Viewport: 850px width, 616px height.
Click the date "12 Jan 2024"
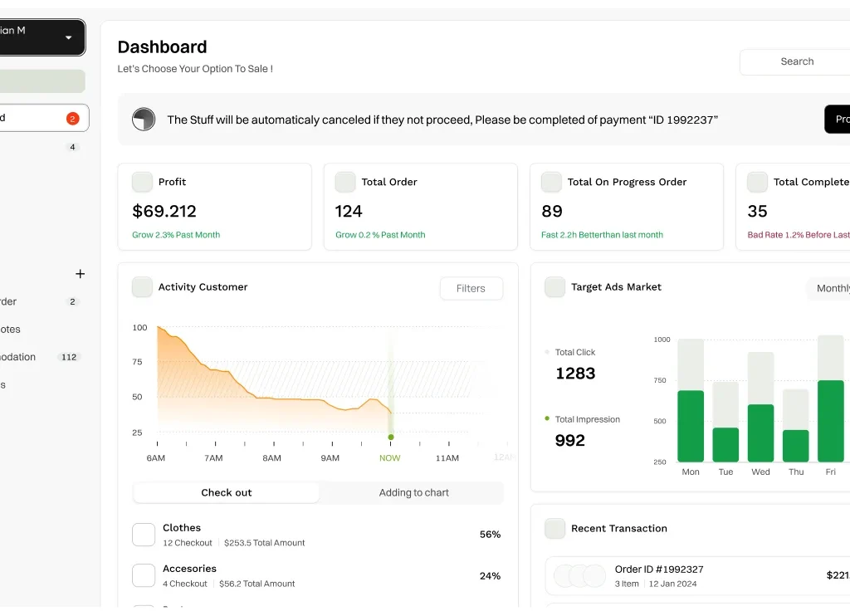click(x=672, y=584)
